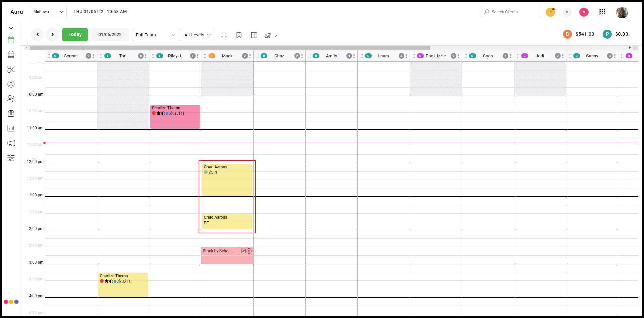Click the new appointment calendar icon
644x318 pixels.
click(11, 40)
